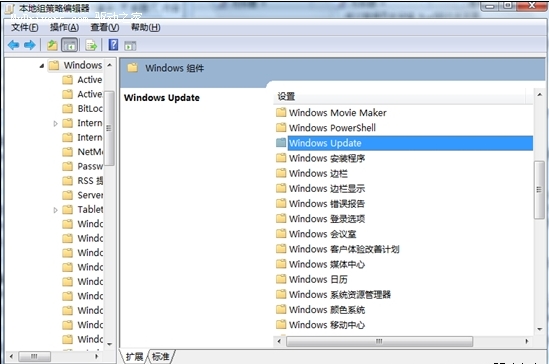
Task: Open Help with the question mark icon
Action: [x=113, y=45]
